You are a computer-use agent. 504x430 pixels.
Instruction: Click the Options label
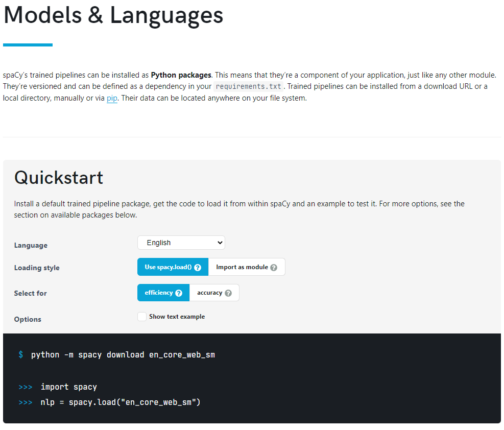28,320
